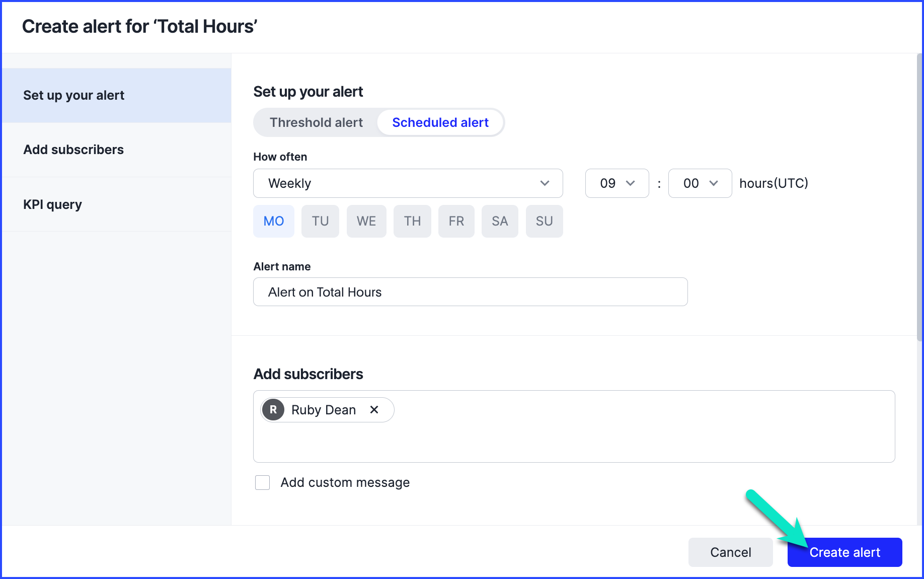This screenshot has width=924, height=579.
Task: Cancel the alert creation
Action: (730, 552)
